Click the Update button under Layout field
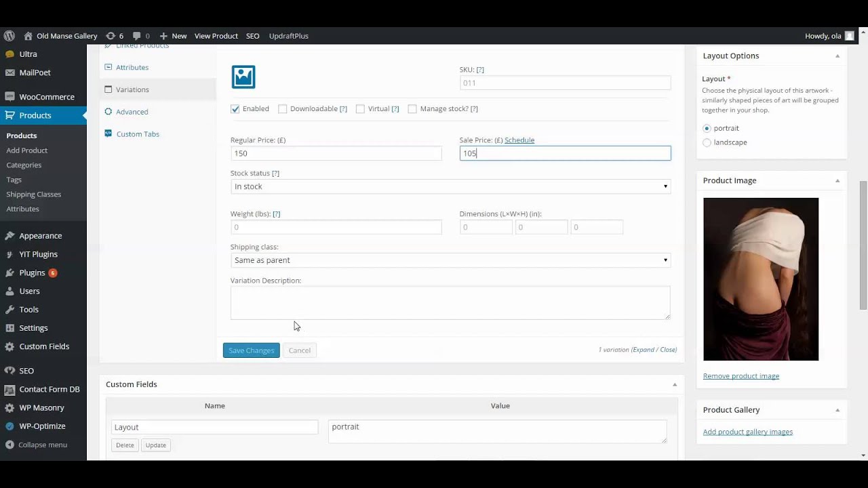Viewport: 868px width, 488px height. coord(155,445)
